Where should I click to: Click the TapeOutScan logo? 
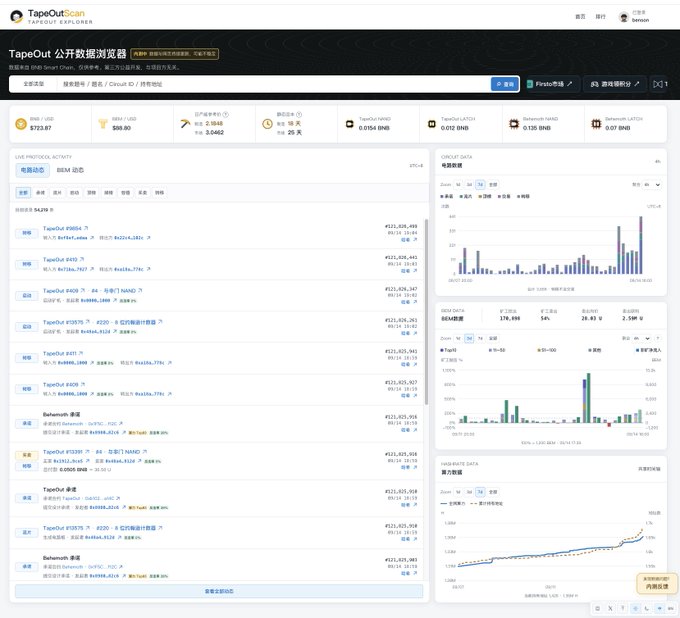point(51,16)
